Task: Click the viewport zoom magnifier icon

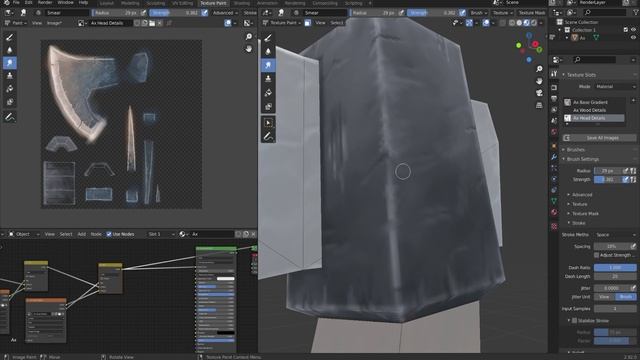Action: click(539, 69)
